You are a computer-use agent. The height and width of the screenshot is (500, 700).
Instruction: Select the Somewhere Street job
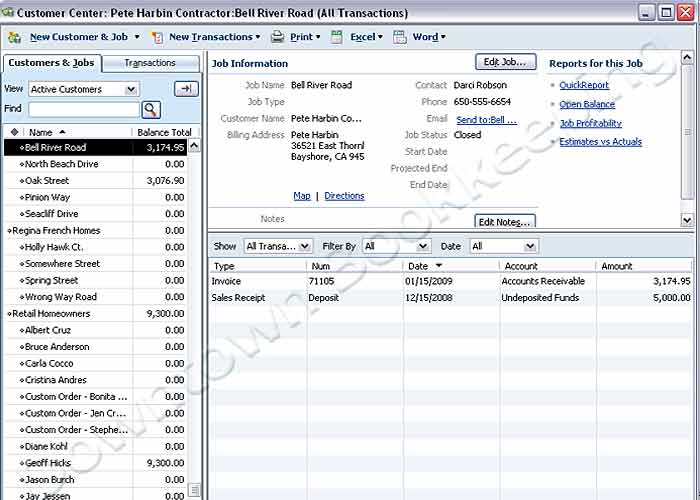96,263
